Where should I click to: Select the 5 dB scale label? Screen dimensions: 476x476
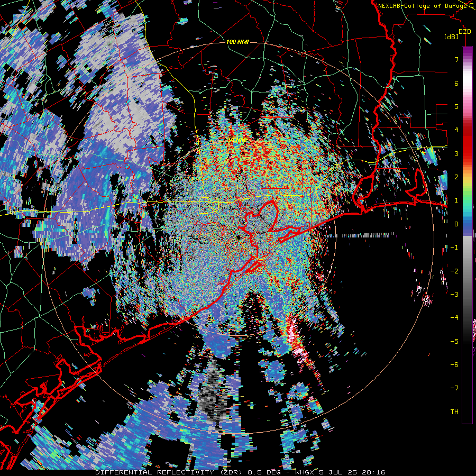pyautogui.click(x=456, y=106)
